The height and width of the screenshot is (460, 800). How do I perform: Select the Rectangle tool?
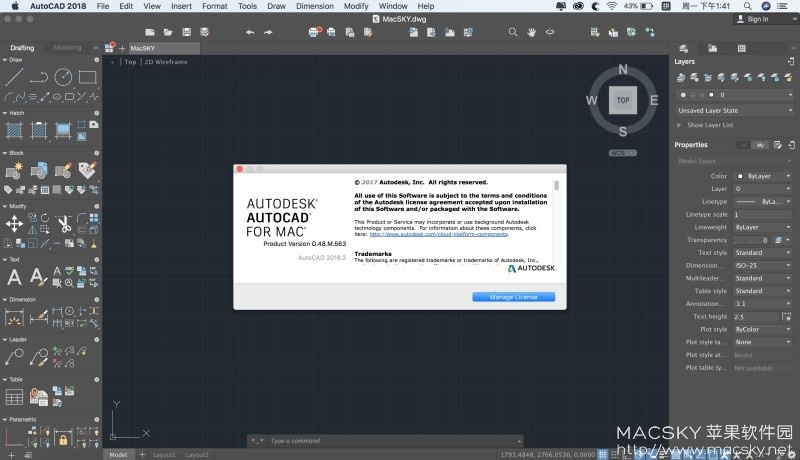[x=88, y=77]
